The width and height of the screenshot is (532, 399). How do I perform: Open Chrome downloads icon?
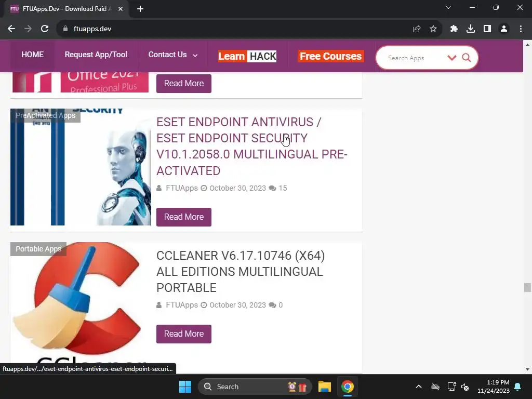coord(470,29)
